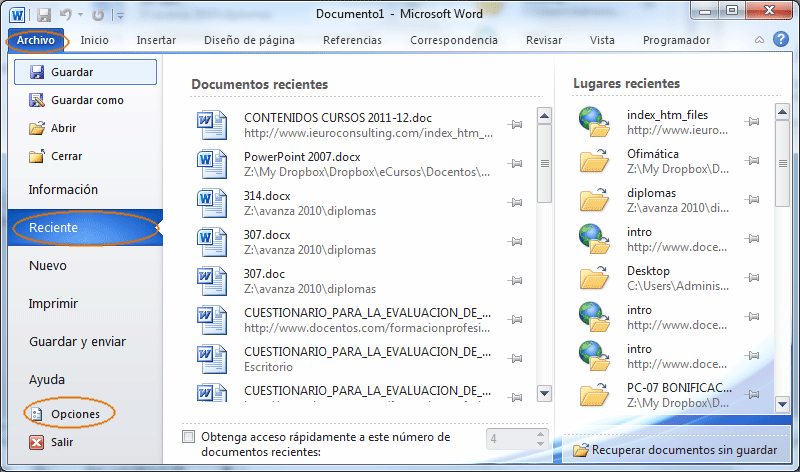Image resolution: width=800 pixels, height=472 pixels.
Task: Open recent document 307.docx
Action: pyautogui.click(x=346, y=242)
